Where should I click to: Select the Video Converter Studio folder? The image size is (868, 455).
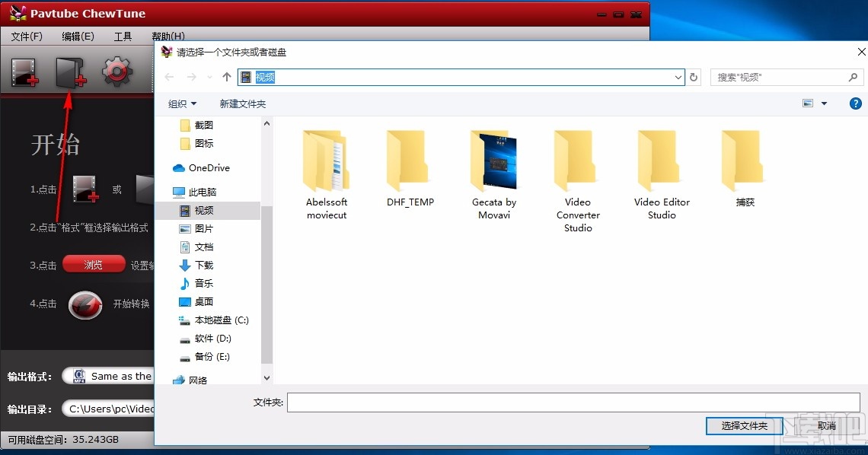pyautogui.click(x=578, y=181)
